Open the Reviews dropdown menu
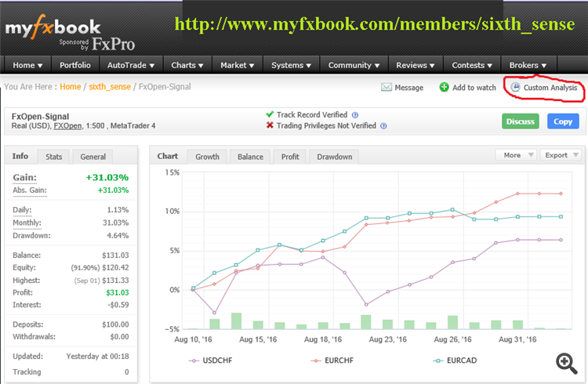 (x=416, y=65)
